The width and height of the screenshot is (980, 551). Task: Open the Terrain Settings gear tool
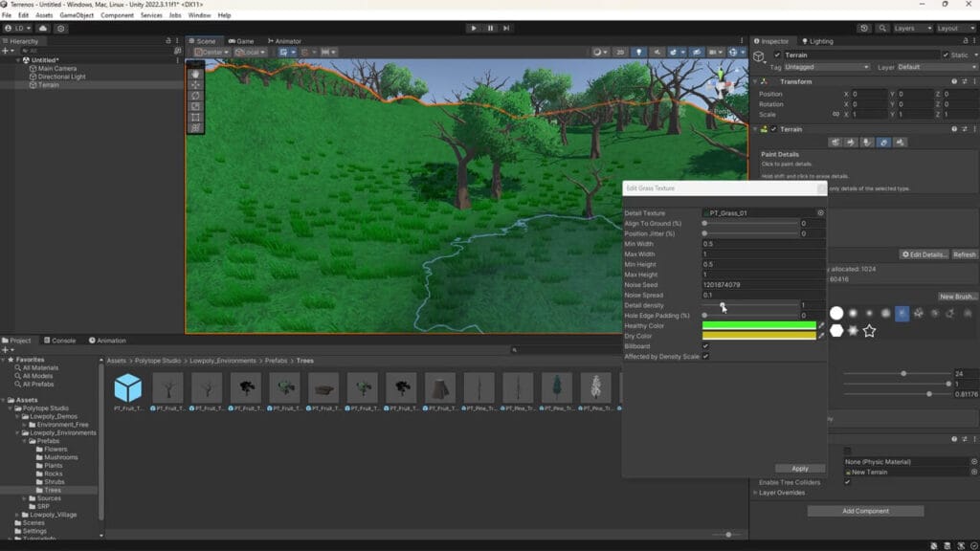click(901, 142)
